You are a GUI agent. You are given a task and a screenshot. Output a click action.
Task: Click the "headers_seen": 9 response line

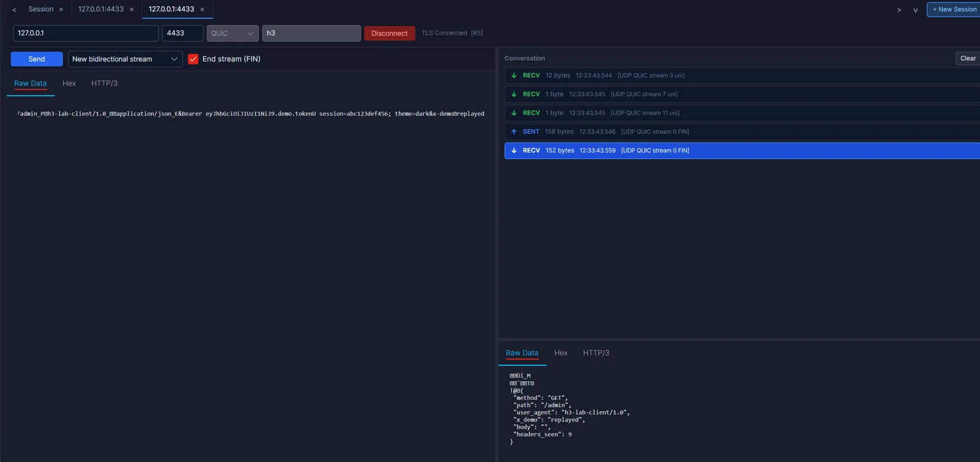pyautogui.click(x=543, y=434)
